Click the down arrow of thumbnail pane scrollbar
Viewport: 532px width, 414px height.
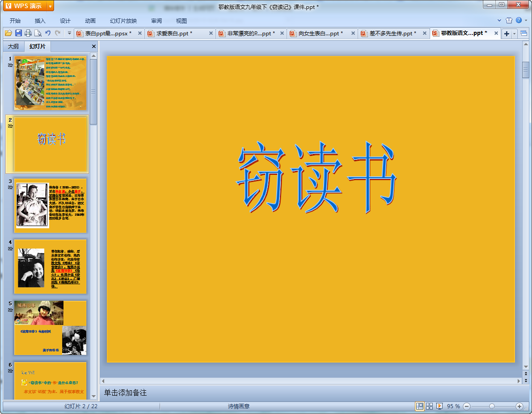click(93, 397)
